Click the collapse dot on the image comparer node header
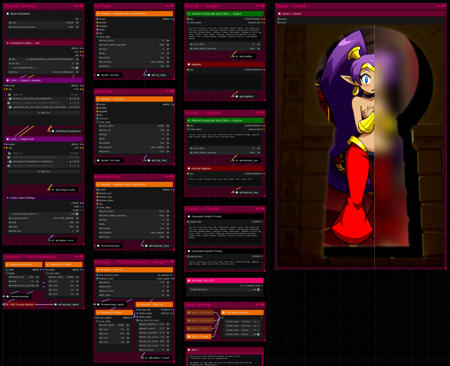 pyautogui.click(x=279, y=14)
